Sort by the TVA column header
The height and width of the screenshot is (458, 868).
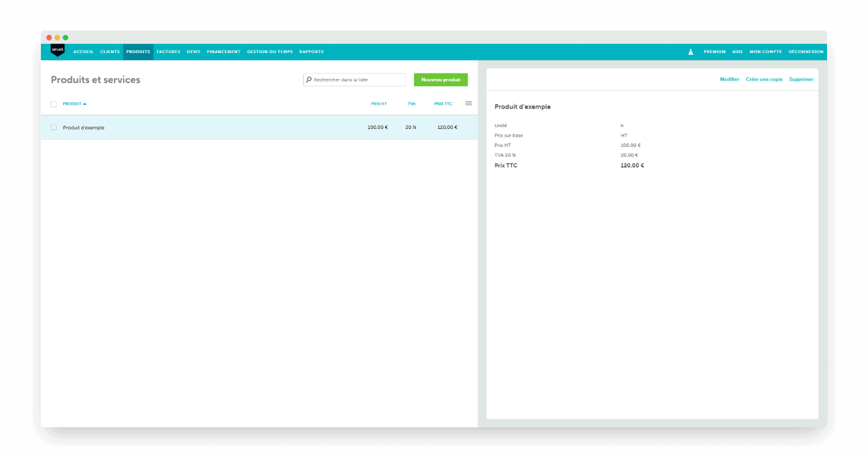coord(411,104)
